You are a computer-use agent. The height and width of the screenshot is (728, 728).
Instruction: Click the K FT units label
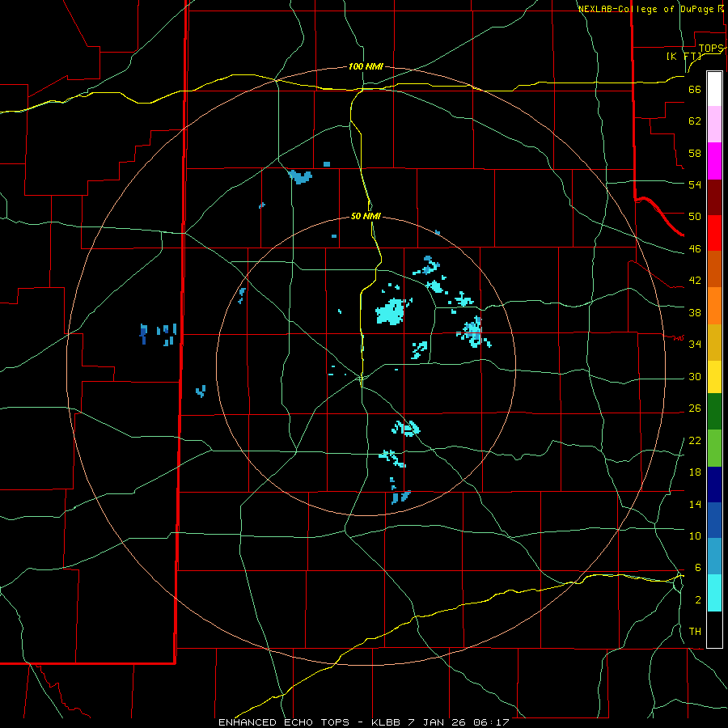(684, 56)
